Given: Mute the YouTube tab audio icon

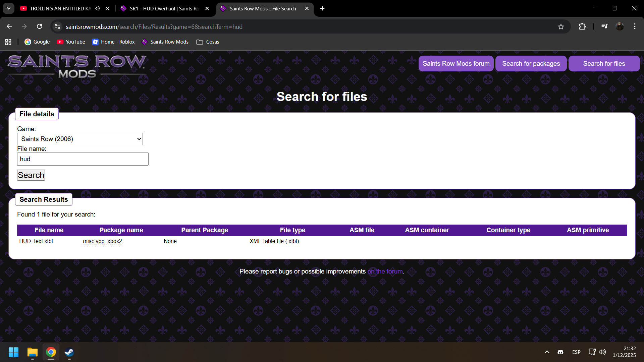Looking at the screenshot, I should pyautogui.click(x=97, y=8).
